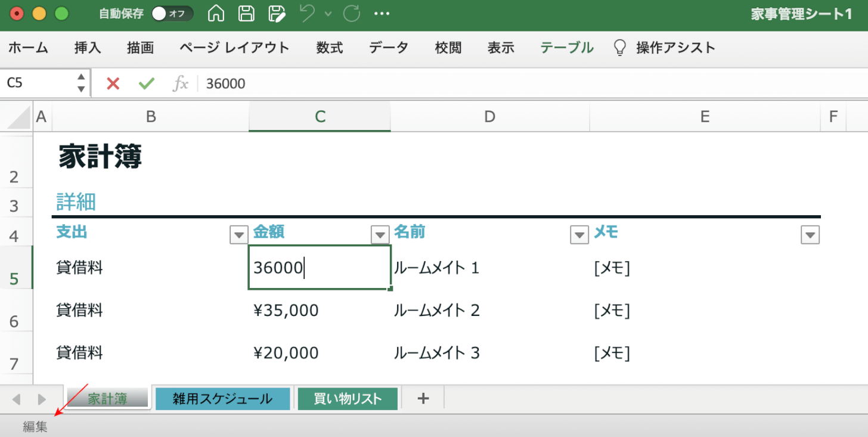
Task: Click the Undo arrow icon
Action: click(x=308, y=13)
